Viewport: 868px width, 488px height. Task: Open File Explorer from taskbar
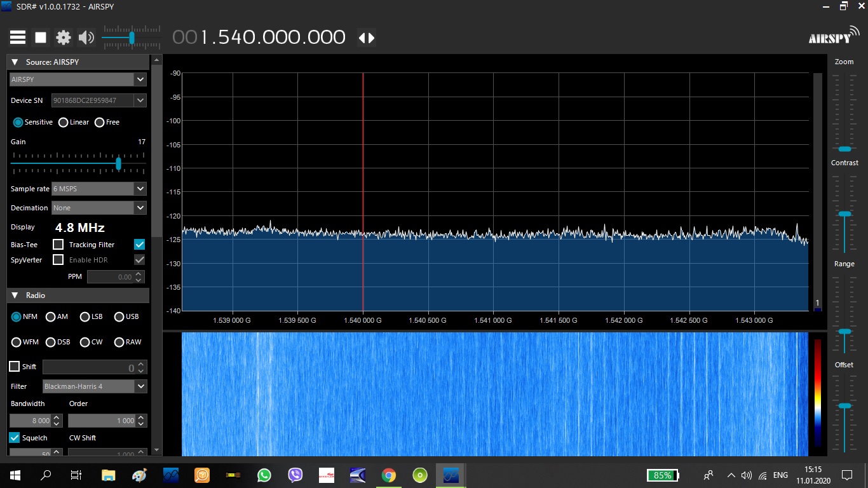[109, 475]
